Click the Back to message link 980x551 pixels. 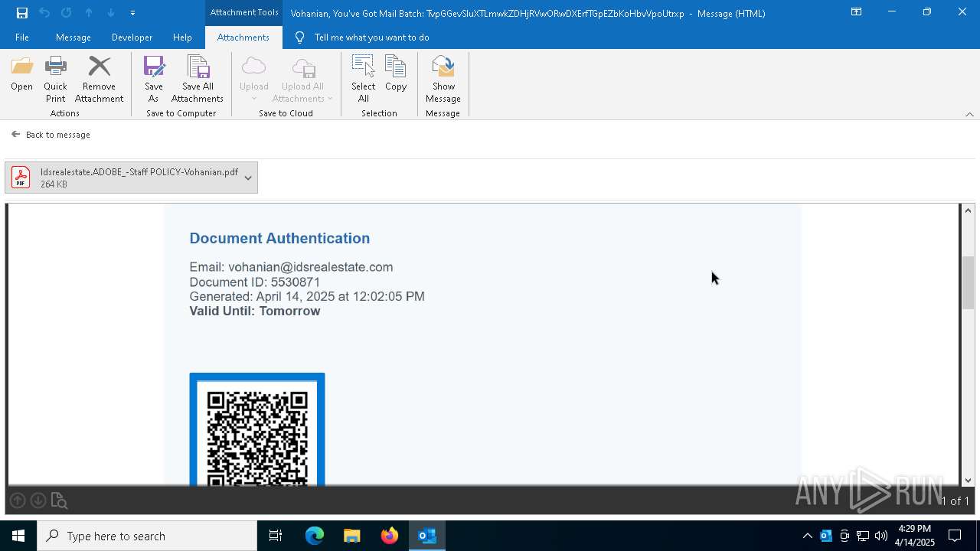[x=51, y=135]
